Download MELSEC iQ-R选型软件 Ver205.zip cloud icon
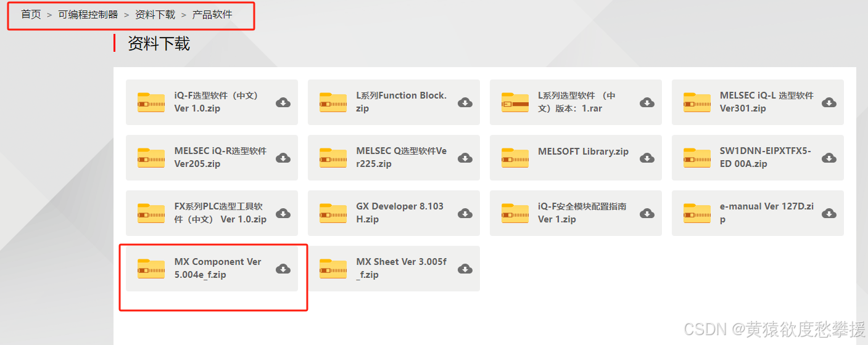 (283, 158)
